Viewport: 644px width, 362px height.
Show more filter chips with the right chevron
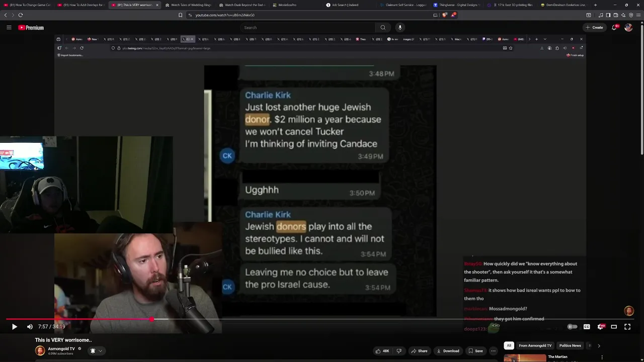[x=599, y=345]
